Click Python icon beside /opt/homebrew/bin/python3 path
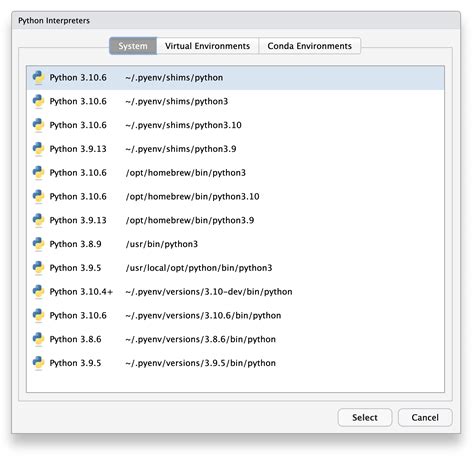The image size is (474, 458). tap(38, 173)
